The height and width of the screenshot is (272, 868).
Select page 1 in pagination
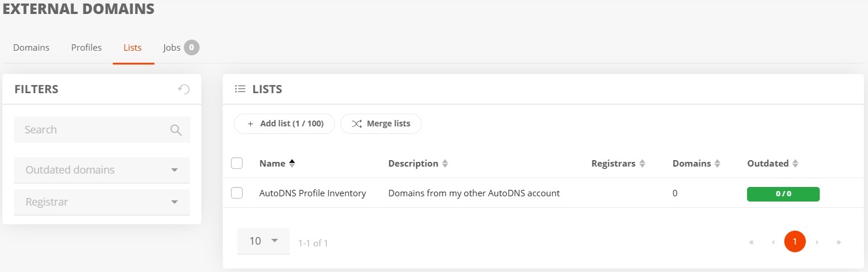click(795, 241)
